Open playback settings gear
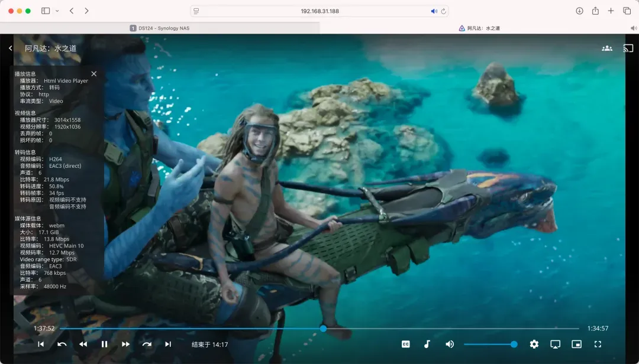Screen dimensions: 639x364 point(534,344)
